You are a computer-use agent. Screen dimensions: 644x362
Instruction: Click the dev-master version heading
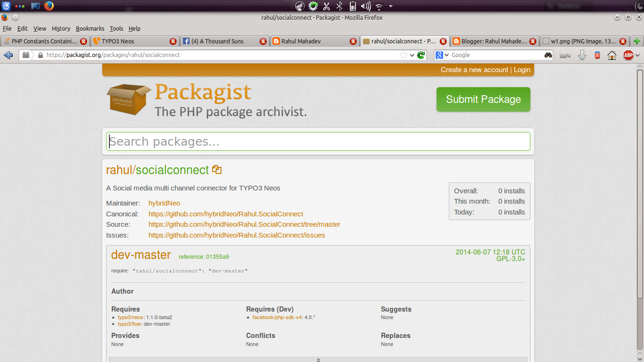click(x=141, y=255)
